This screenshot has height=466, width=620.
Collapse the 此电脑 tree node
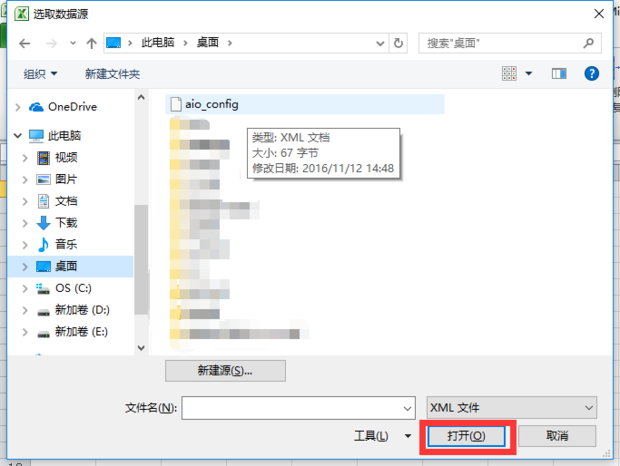pyautogui.click(x=17, y=136)
